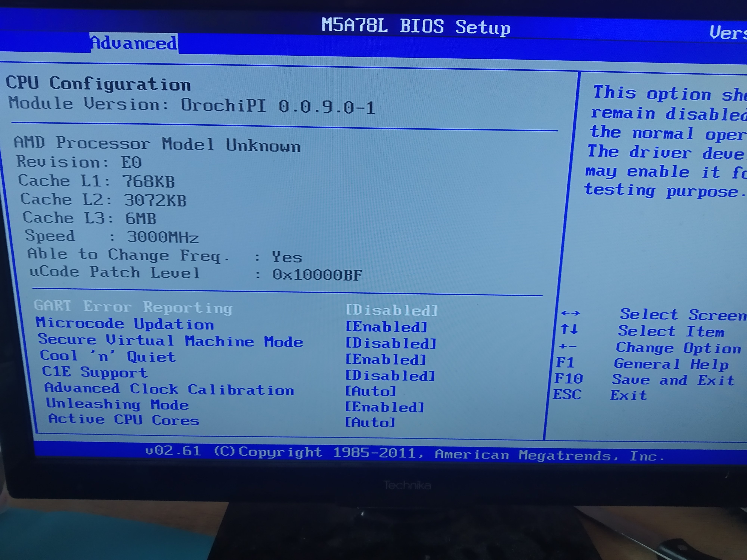747x560 pixels.
Task: Toggle Unleashing Mode Enabled value
Action: click(384, 407)
